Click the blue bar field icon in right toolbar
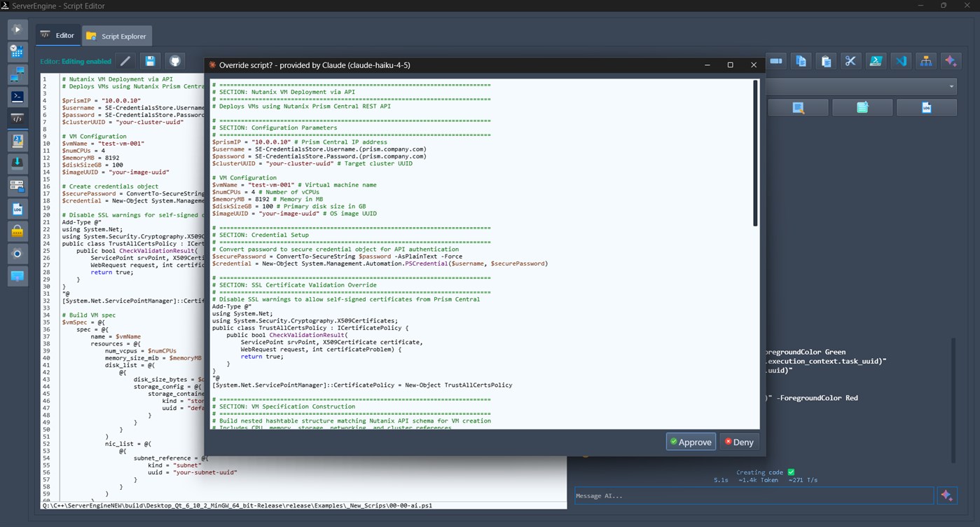 pos(776,61)
